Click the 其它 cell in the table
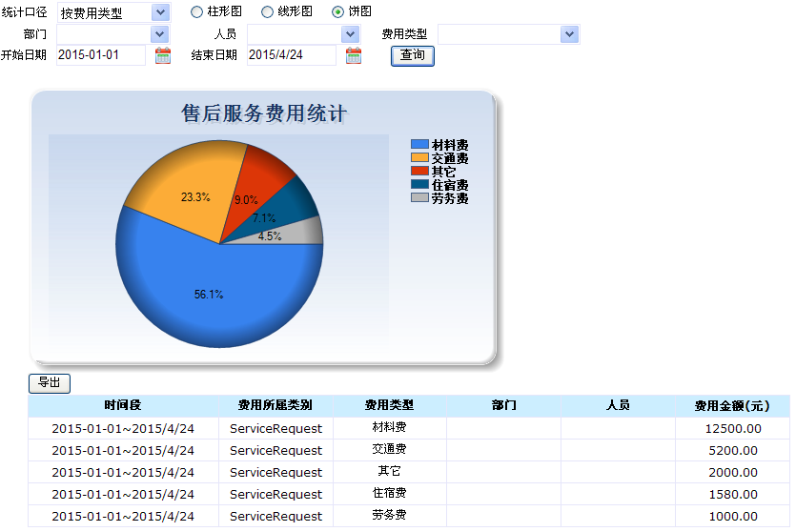Viewport: 796px width, 532px height. pos(389,471)
